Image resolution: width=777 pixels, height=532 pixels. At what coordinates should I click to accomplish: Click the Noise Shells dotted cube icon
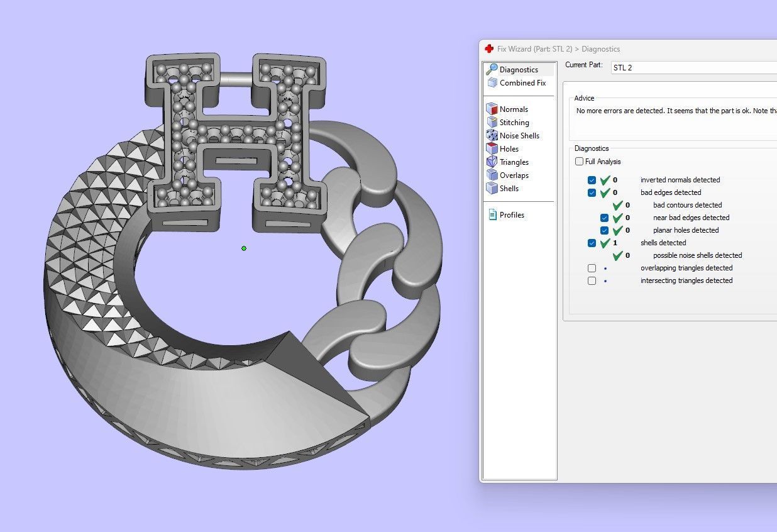[x=492, y=135]
